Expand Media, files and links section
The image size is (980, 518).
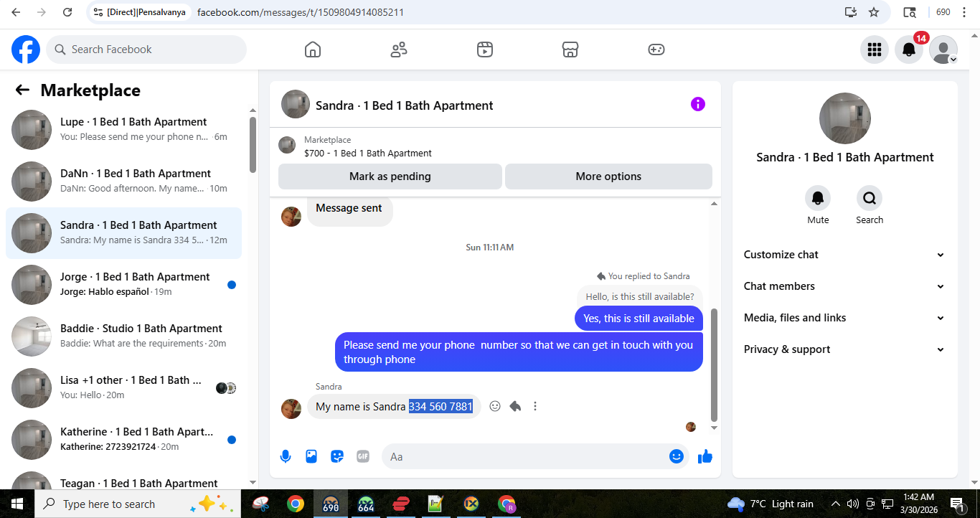pos(844,318)
